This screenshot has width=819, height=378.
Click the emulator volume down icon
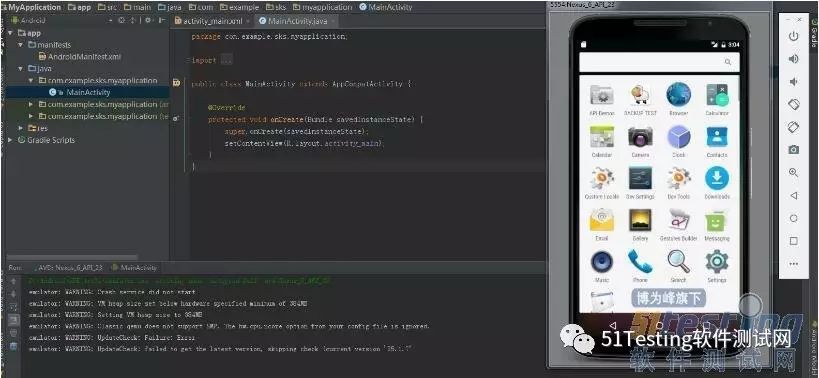coord(793,82)
